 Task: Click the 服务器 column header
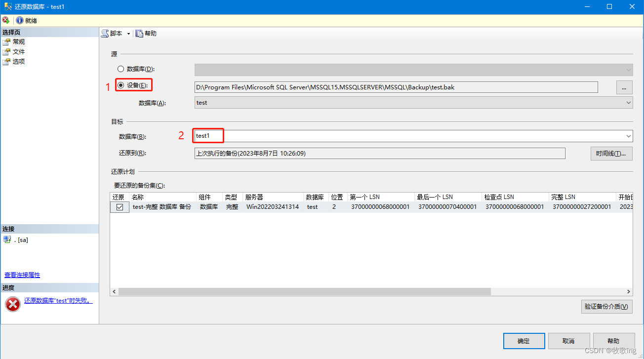coord(273,197)
